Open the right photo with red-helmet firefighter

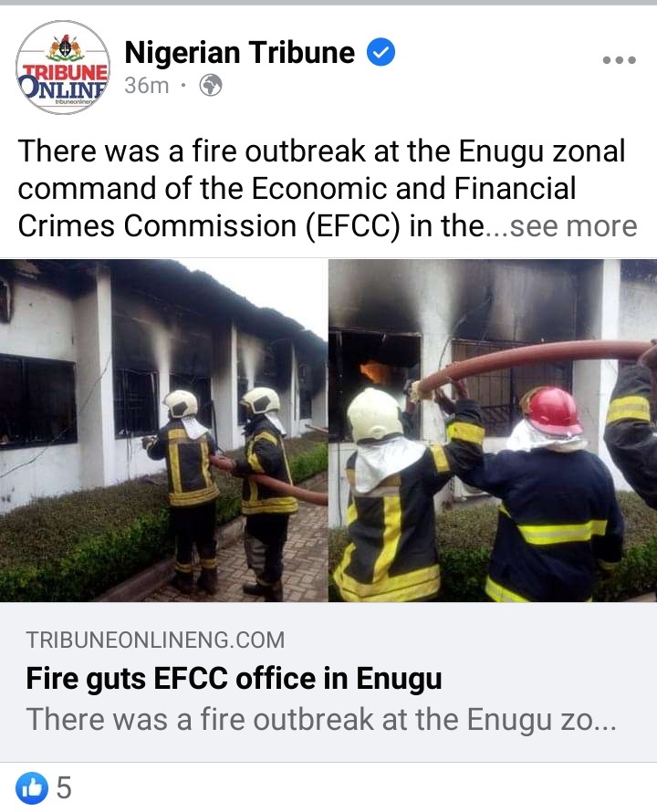pos(493,431)
